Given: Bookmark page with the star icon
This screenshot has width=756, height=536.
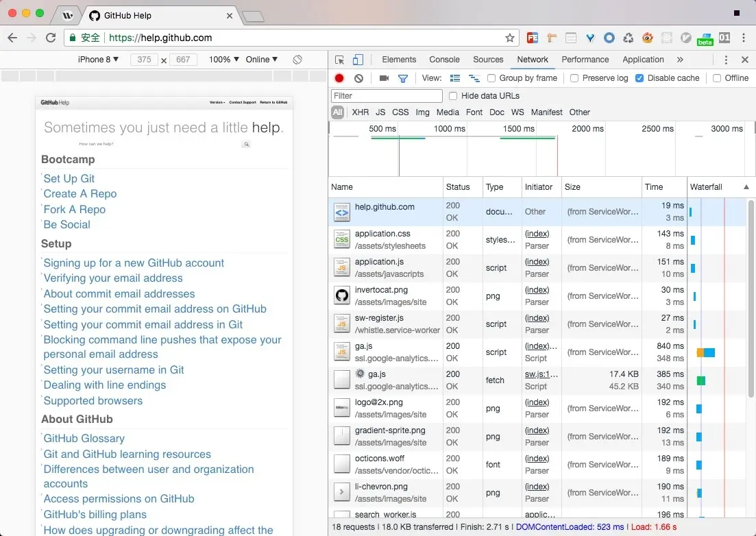Looking at the screenshot, I should coord(510,38).
